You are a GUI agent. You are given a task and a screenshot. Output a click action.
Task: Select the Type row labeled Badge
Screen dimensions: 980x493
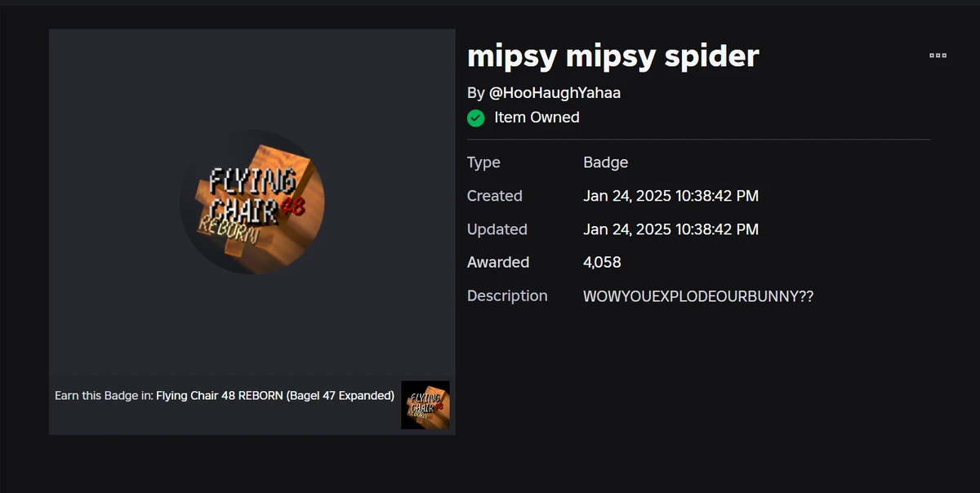coord(605,162)
